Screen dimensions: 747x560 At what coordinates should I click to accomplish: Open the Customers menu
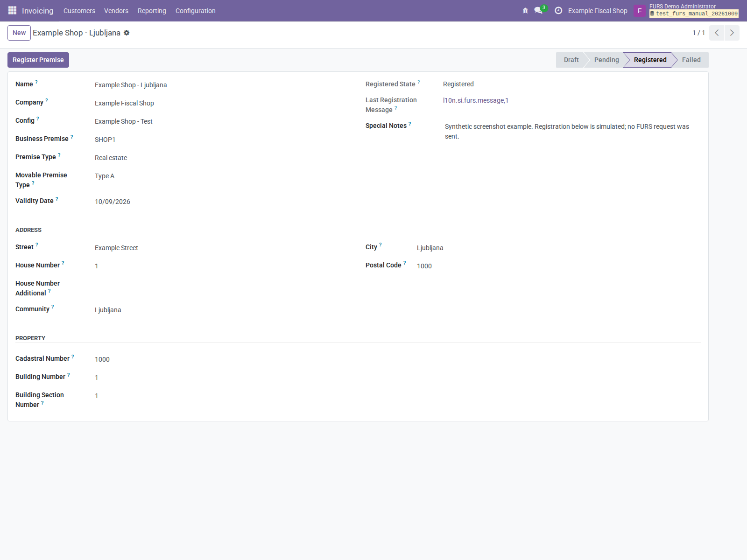[79, 11]
